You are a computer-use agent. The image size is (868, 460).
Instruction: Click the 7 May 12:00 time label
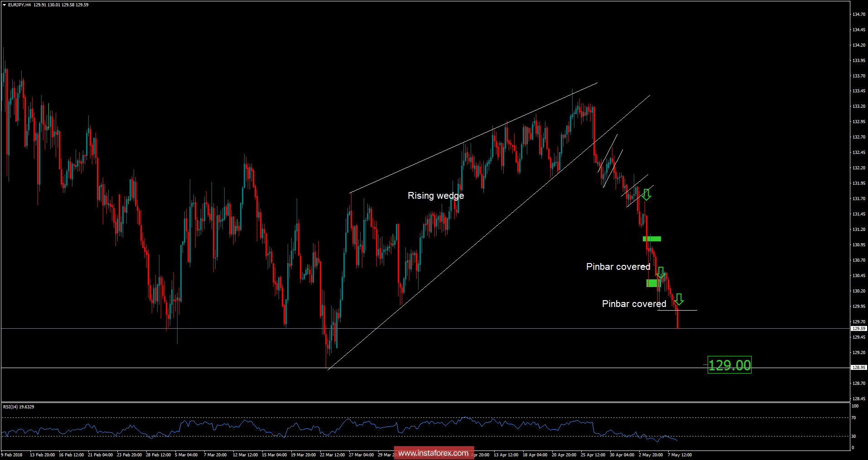(680, 455)
